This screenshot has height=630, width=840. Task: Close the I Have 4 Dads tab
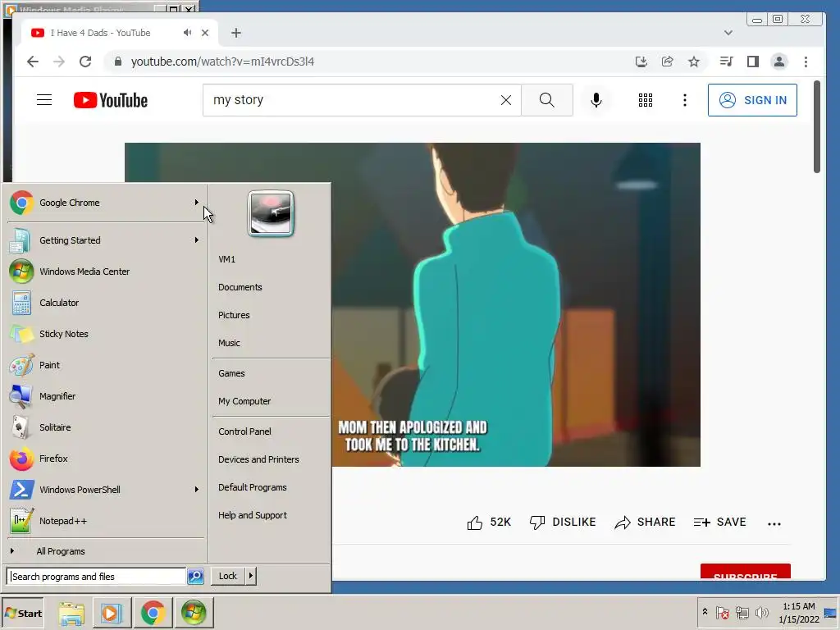204,33
